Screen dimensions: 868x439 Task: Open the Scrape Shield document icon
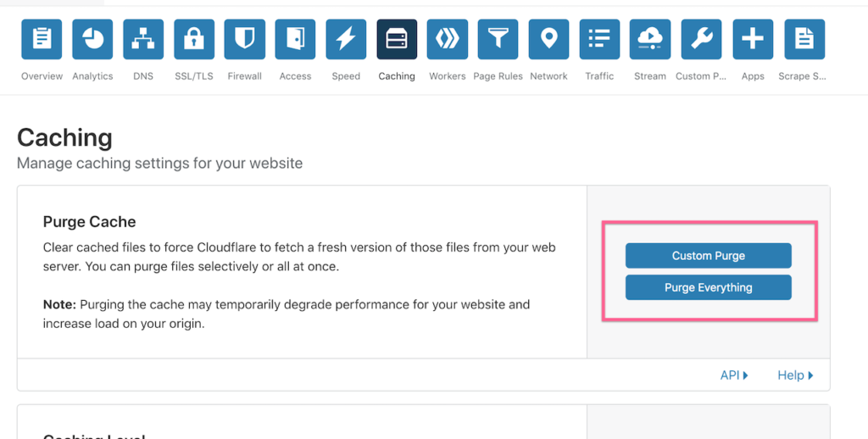[x=804, y=39]
